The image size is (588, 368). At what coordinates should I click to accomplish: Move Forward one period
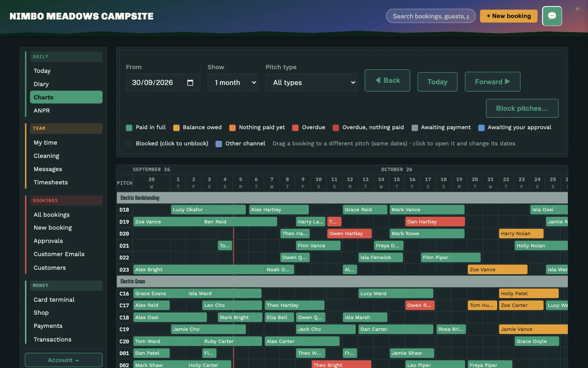(492, 82)
